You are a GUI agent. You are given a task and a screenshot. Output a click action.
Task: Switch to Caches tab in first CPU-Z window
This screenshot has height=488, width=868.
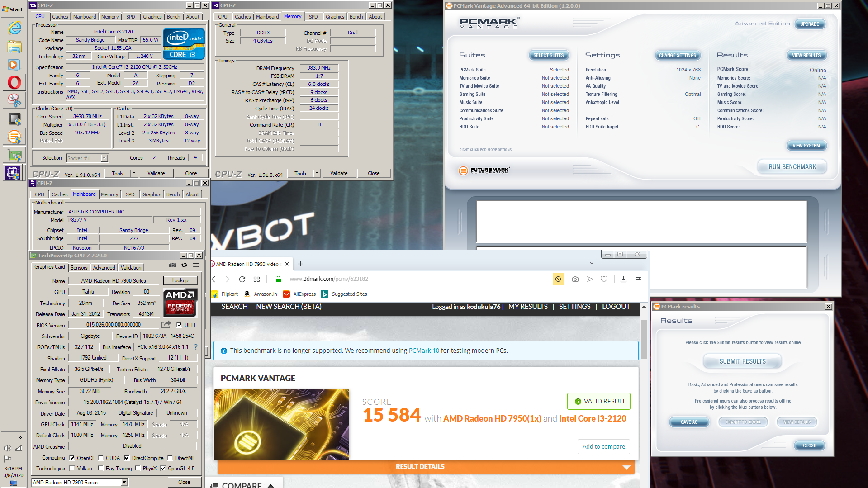[60, 17]
